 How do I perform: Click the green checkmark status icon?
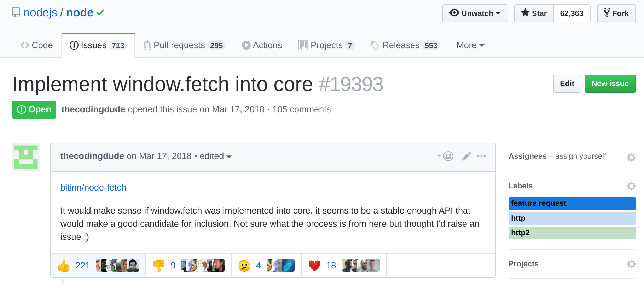pos(100,13)
